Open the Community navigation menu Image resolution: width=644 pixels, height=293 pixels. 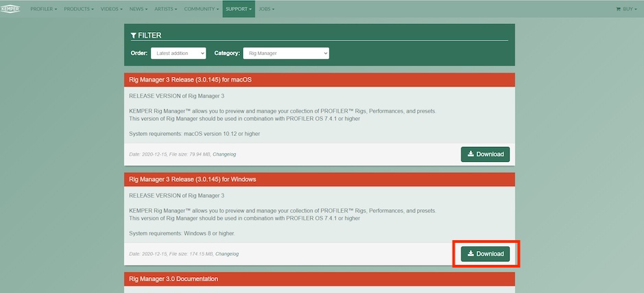coord(201,9)
